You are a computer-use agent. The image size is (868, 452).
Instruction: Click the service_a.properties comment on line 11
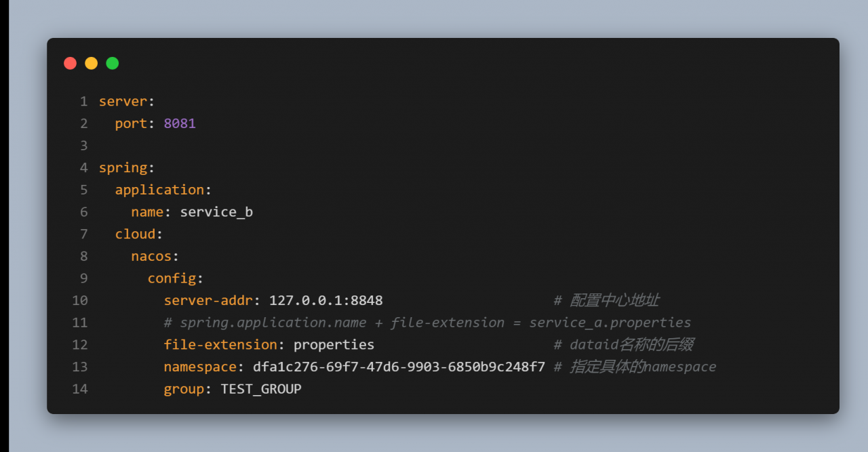[610, 323]
